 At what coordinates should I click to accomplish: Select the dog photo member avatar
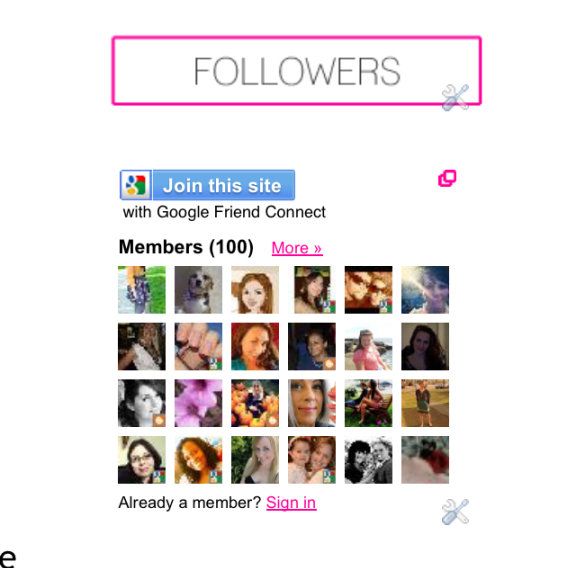(198, 290)
